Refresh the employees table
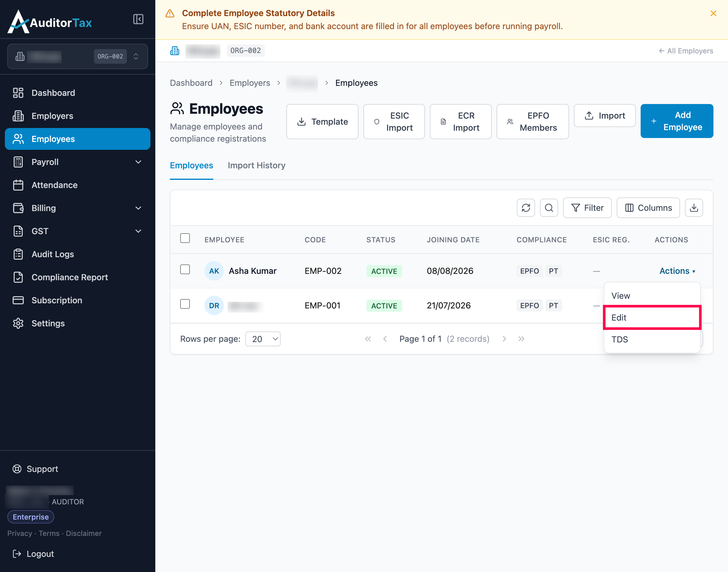The height and width of the screenshot is (572, 728). [526, 208]
